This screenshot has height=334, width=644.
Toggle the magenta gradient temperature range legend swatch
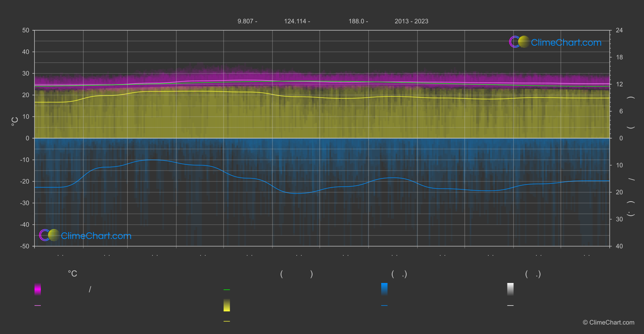(38, 289)
